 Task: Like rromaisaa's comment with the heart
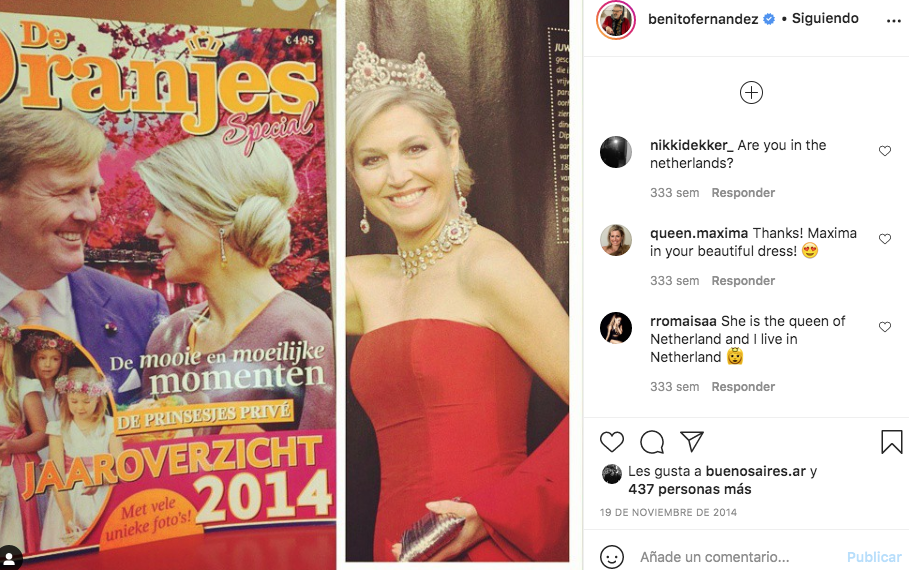[885, 327]
